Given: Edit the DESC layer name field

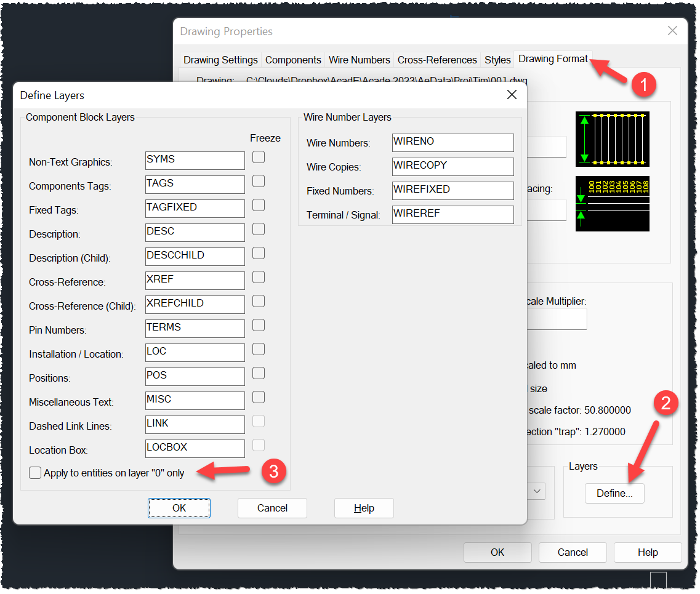Looking at the screenshot, I should click(x=195, y=233).
